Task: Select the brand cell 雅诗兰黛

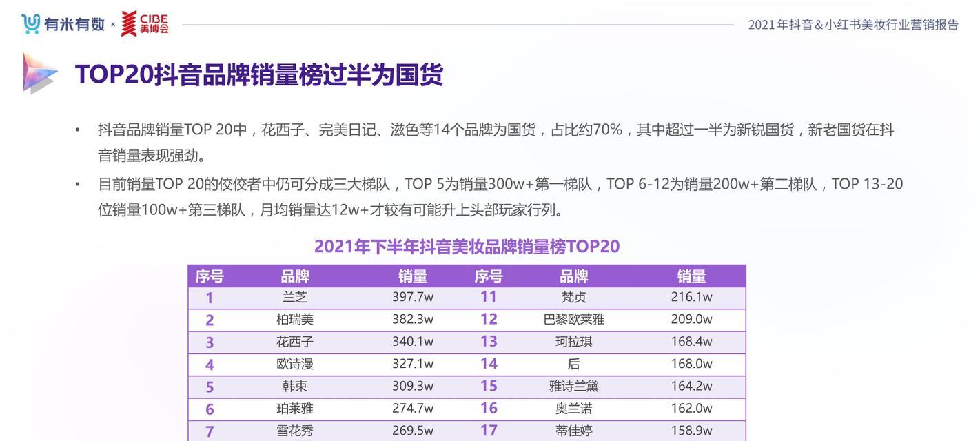Action: (574, 386)
